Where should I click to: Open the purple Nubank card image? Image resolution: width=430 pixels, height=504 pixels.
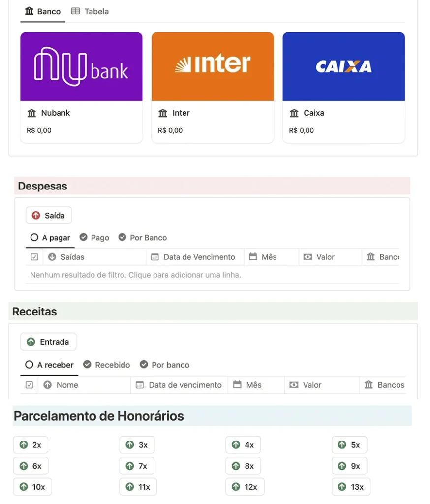click(81, 66)
